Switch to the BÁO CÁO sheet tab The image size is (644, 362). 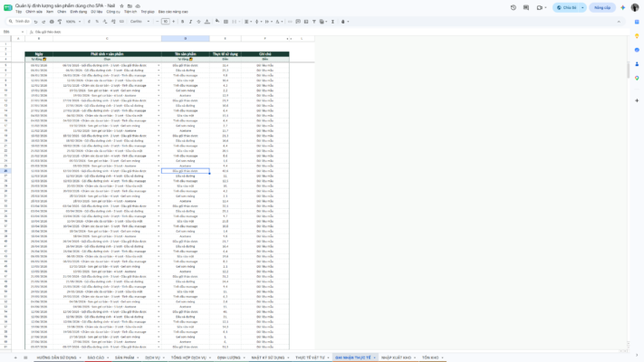coord(96,357)
